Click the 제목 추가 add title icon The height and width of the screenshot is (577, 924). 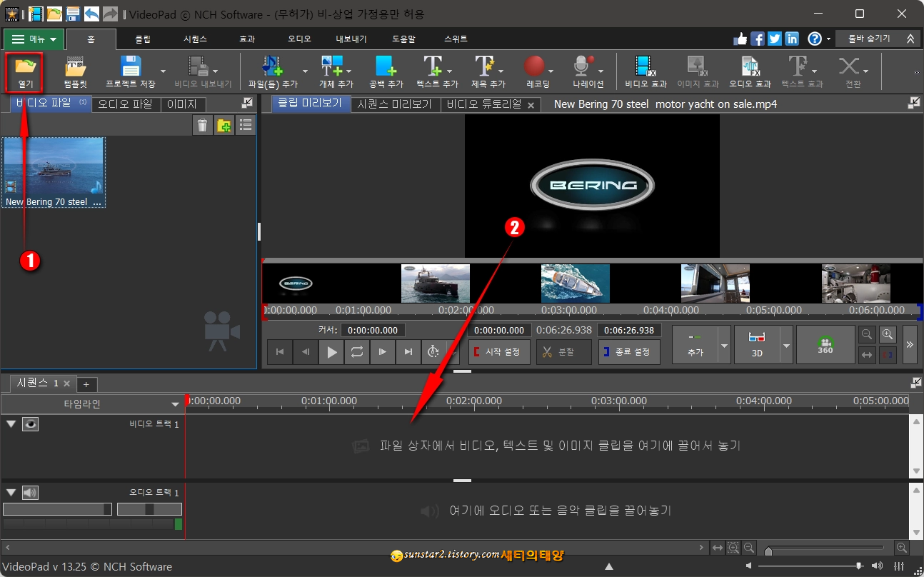tap(485, 66)
